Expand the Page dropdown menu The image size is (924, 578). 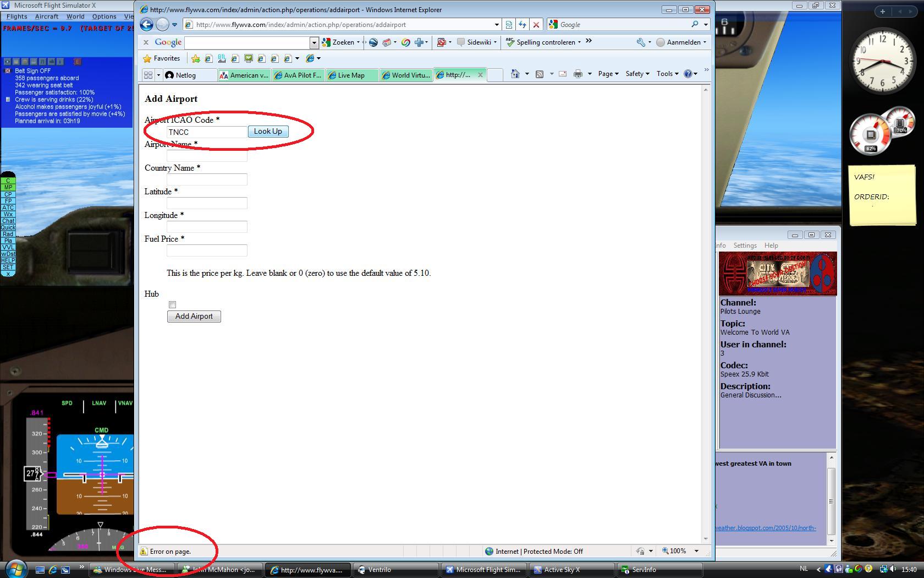coord(608,74)
